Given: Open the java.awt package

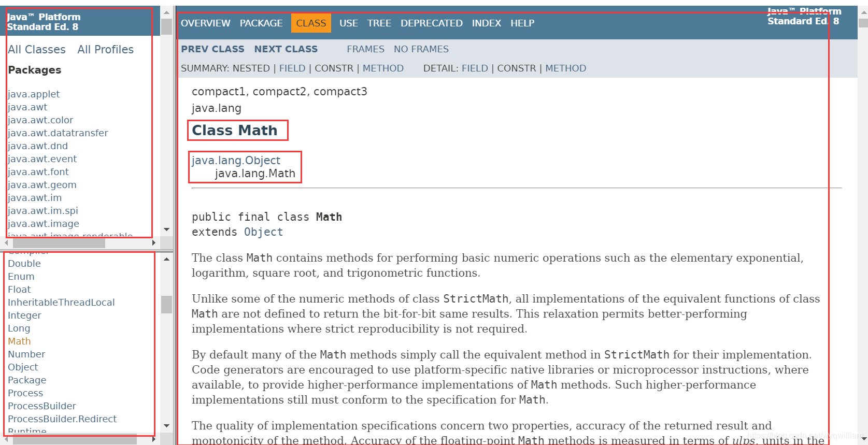Looking at the screenshot, I should [27, 107].
